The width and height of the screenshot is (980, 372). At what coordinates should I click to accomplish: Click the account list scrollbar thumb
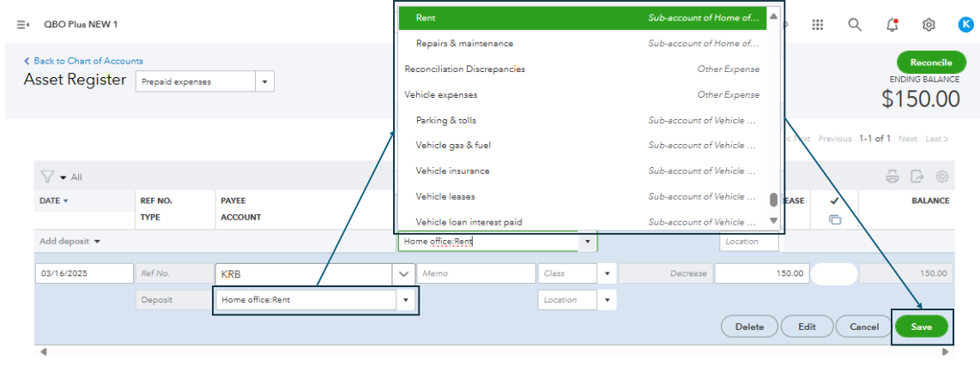pos(773,200)
